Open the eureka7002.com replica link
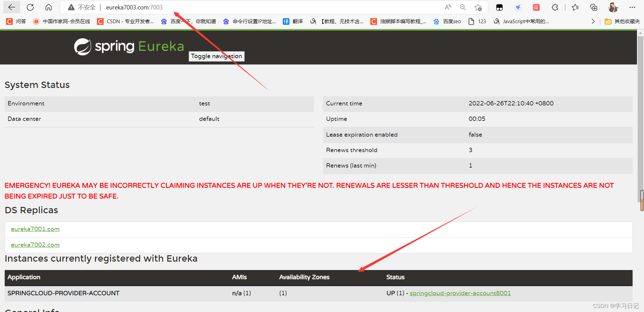This screenshot has width=644, height=312. pyautogui.click(x=35, y=245)
